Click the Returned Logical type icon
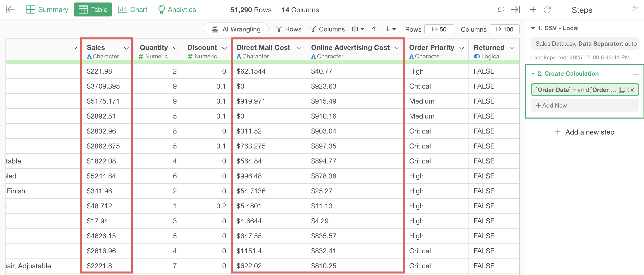This screenshot has width=644, height=275. point(477,56)
